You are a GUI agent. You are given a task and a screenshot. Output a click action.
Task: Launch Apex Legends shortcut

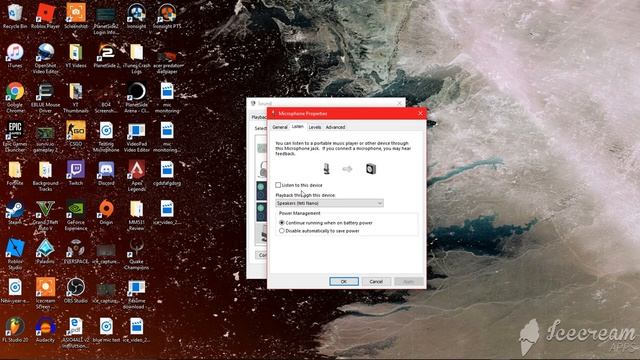[x=136, y=176]
